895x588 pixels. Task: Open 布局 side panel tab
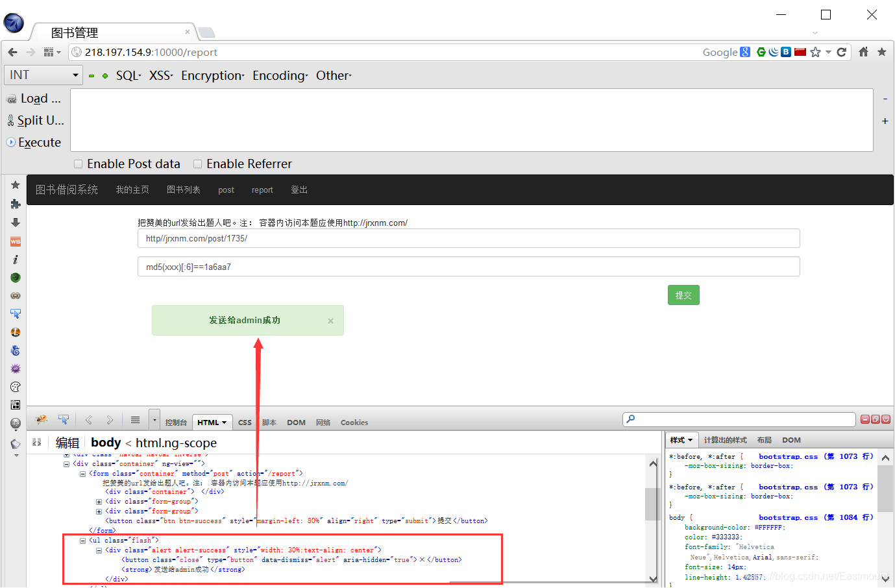click(765, 440)
